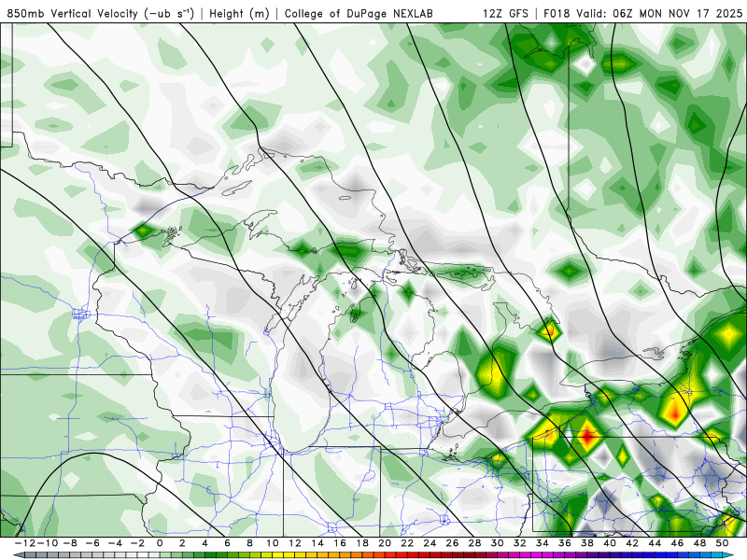The height and width of the screenshot is (560, 747).
Task: Click the "18" colorbar scale label
Action: point(362,543)
